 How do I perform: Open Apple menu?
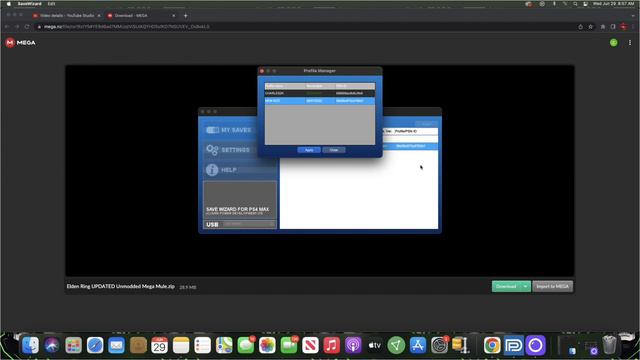[9, 4]
